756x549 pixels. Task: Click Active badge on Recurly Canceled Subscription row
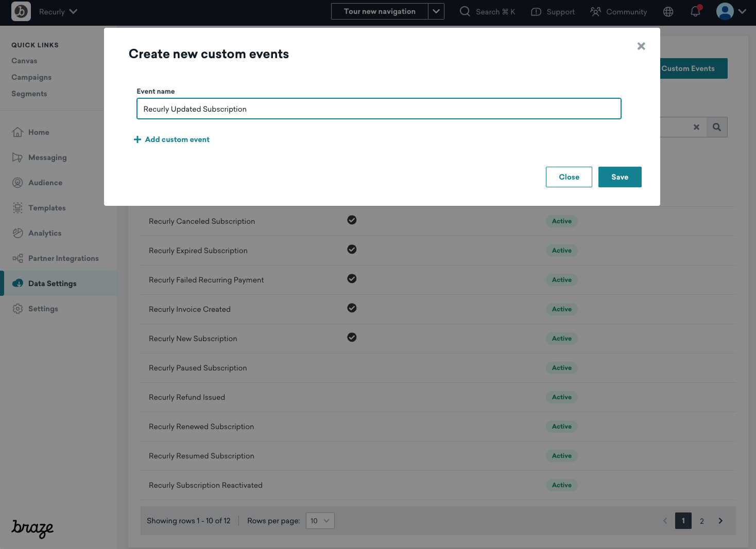pyautogui.click(x=562, y=221)
